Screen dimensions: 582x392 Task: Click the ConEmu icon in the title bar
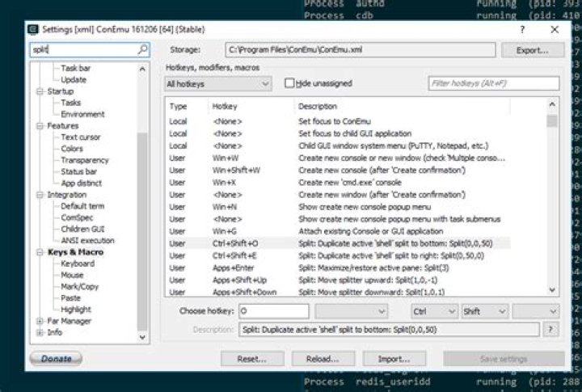tap(33, 29)
